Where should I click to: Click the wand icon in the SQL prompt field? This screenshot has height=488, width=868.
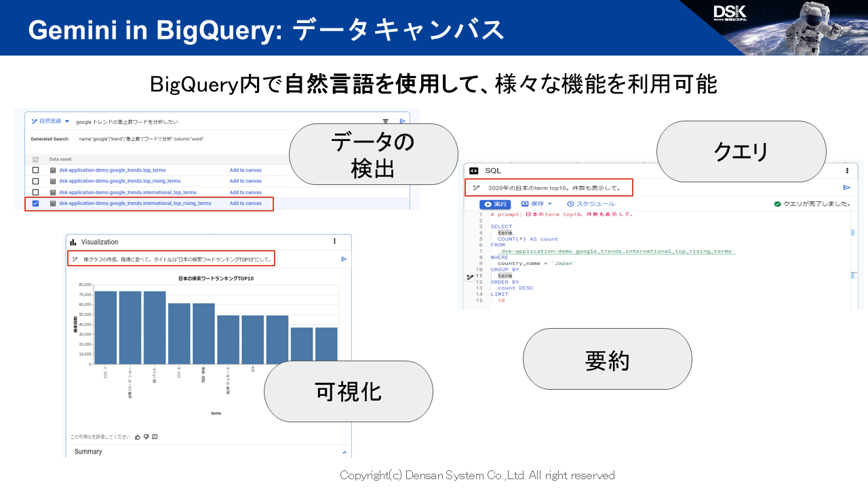[x=476, y=188]
